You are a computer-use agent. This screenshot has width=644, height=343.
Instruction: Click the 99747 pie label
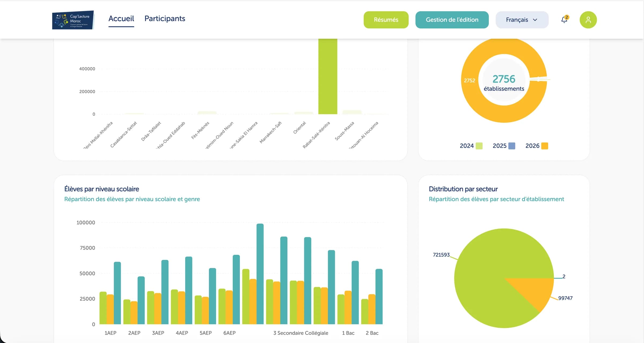565,298
